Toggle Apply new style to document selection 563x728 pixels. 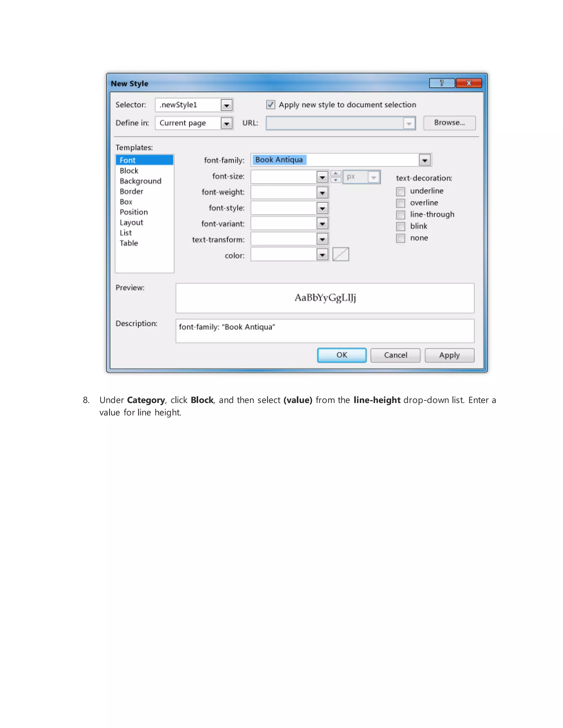(x=271, y=105)
